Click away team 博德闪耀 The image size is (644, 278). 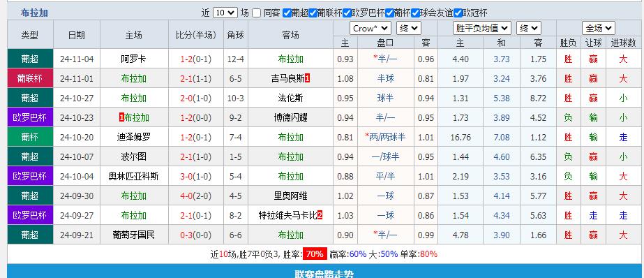tap(291, 117)
